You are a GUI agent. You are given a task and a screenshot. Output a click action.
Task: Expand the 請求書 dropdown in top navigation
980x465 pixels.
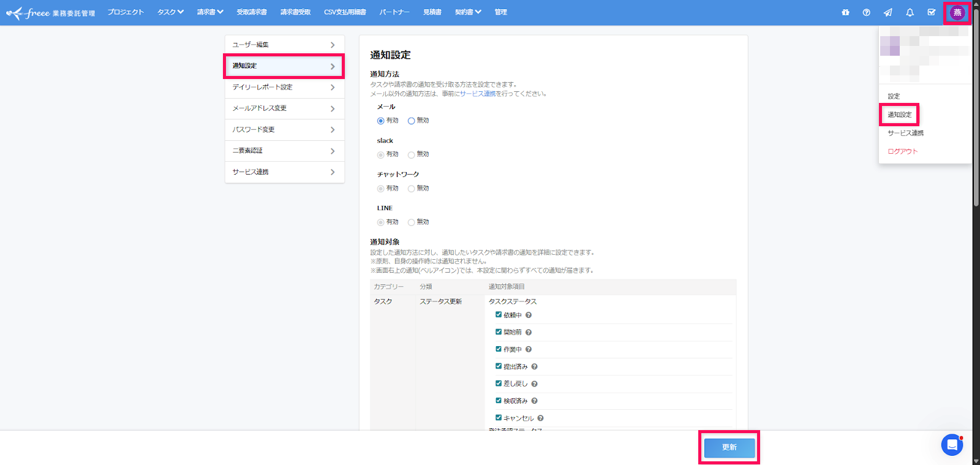(x=210, y=12)
